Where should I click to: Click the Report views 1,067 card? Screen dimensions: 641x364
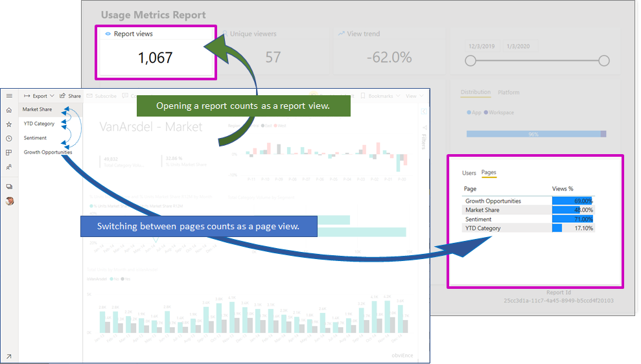point(156,52)
